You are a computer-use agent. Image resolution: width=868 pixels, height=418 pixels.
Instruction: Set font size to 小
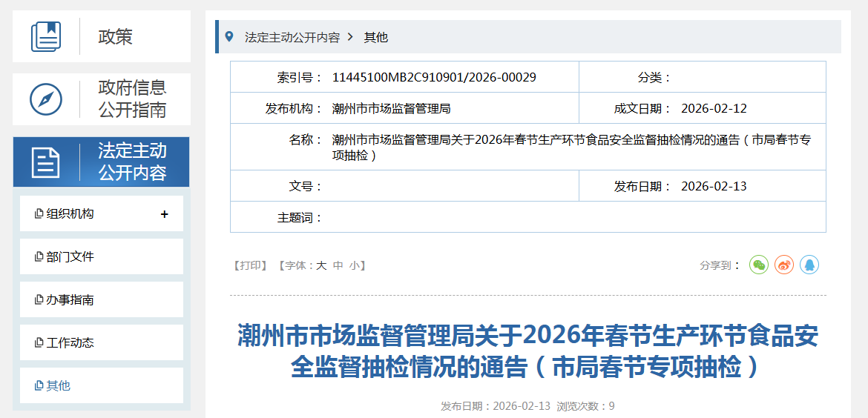click(x=355, y=265)
